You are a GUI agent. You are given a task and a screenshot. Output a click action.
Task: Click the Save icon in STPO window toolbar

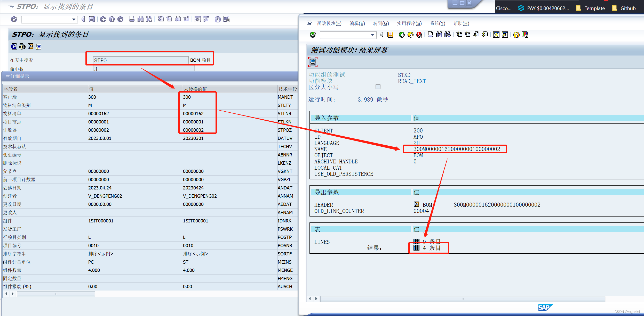click(x=92, y=19)
